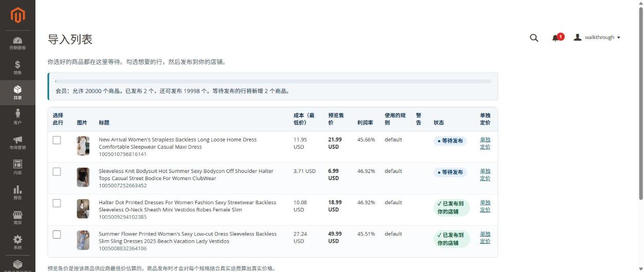Click the 选择此行 column header
644x272 pixels.
[58, 119]
